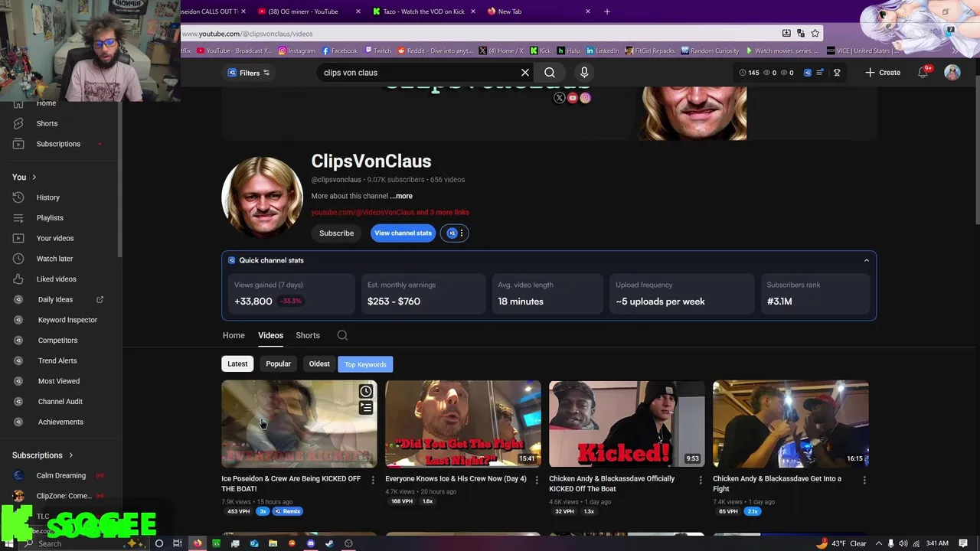Open the Filters dropdown
This screenshot has height=551, width=980.
(x=249, y=73)
